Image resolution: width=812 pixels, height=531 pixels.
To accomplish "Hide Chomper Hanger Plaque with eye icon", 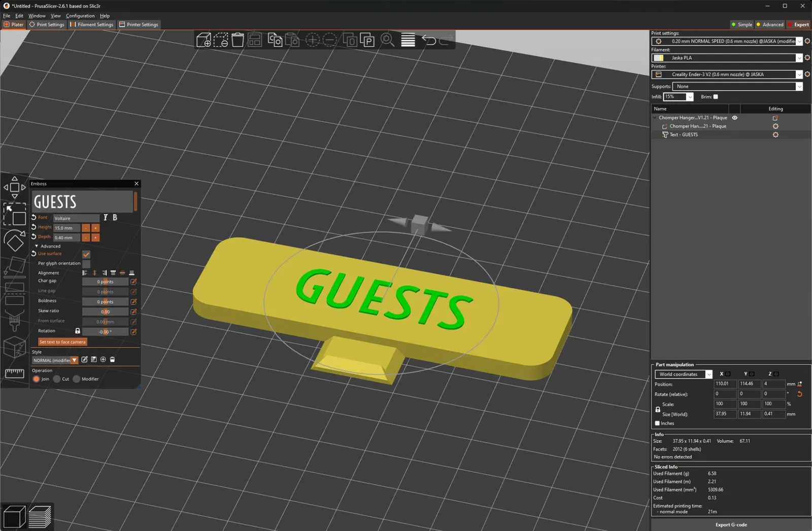I will [x=734, y=118].
